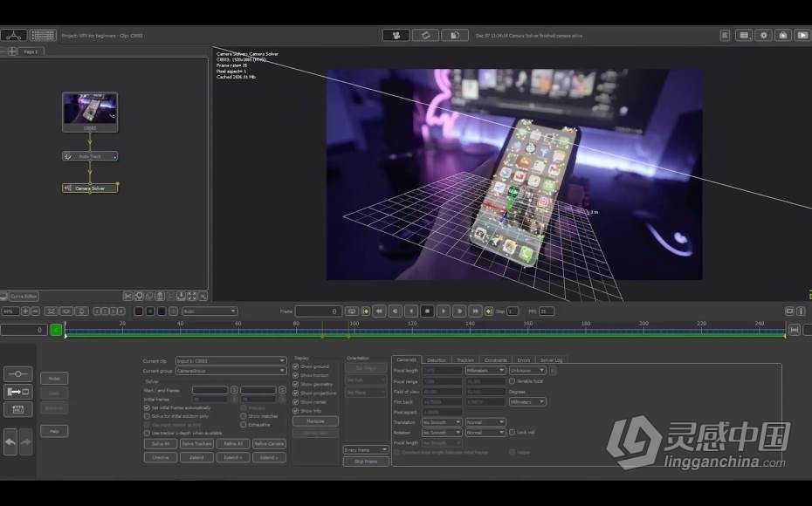Toggle Show ground checkbox

pyautogui.click(x=296, y=366)
